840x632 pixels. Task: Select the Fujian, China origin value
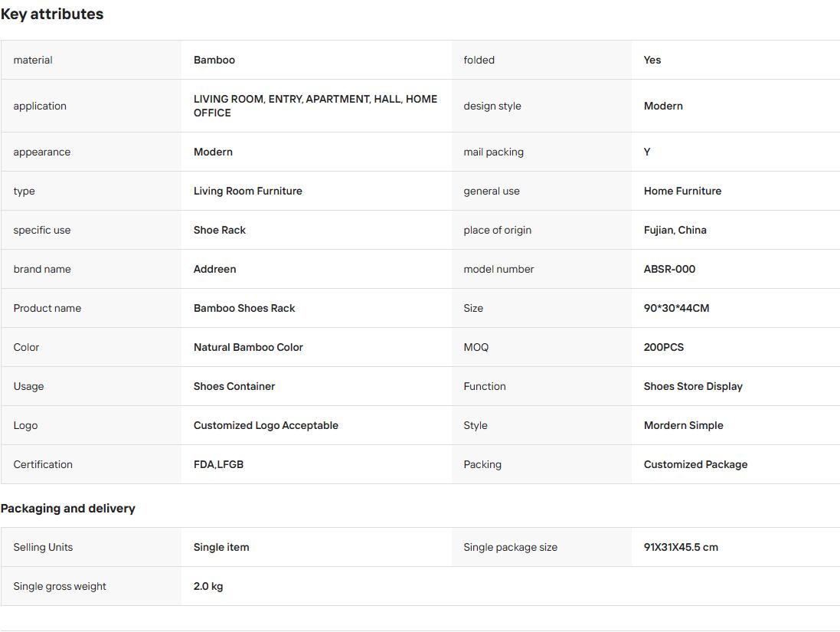click(x=675, y=230)
